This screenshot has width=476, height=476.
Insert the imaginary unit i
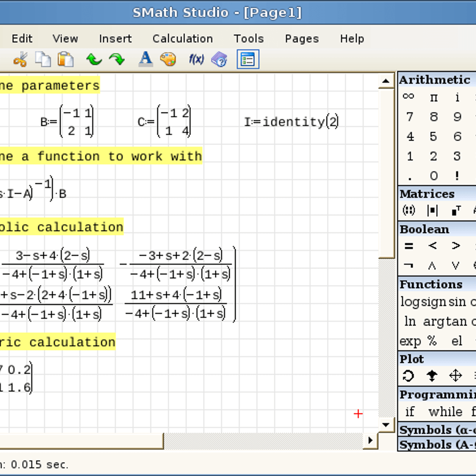pos(457,97)
